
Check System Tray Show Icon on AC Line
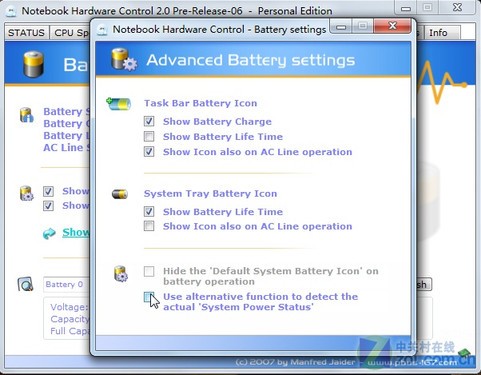pyautogui.click(x=149, y=226)
